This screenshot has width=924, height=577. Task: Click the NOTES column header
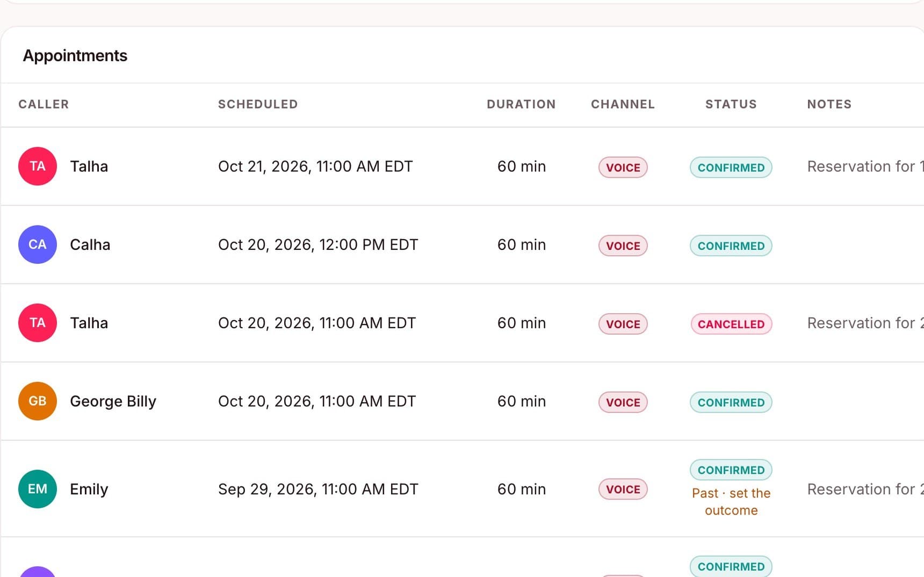[829, 104]
